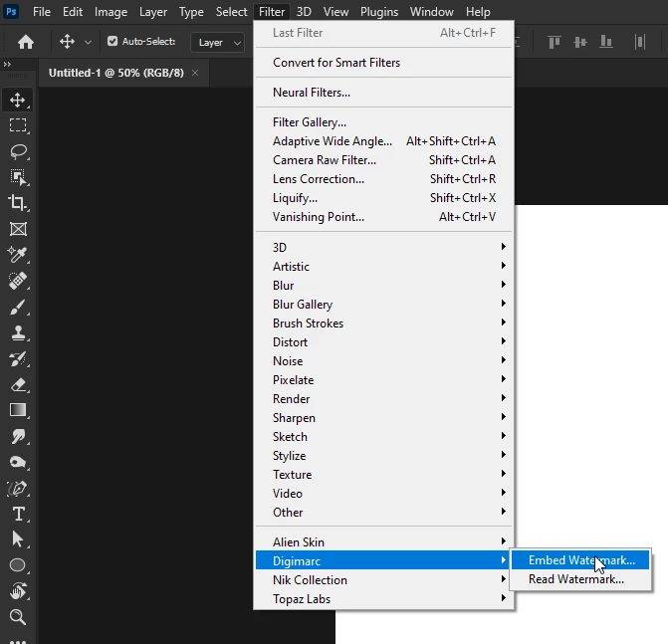Image resolution: width=668 pixels, height=644 pixels.
Task: Open Lens Correction... filter
Action: [383, 179]
